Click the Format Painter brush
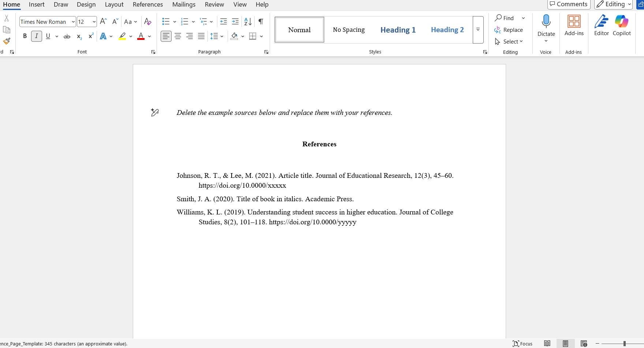The image size is (644, 348). (x=7, y=41)
